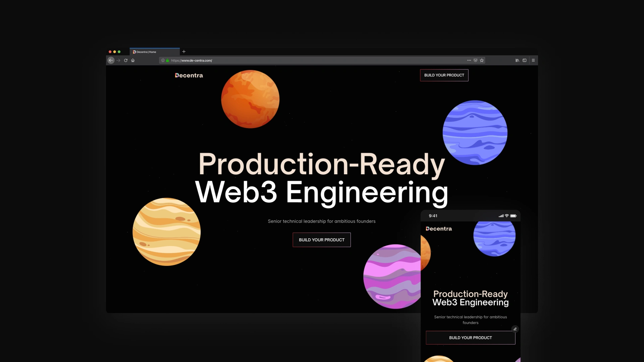
Task: Click the forward navigation arrow
Action: (x=118, y=60)
